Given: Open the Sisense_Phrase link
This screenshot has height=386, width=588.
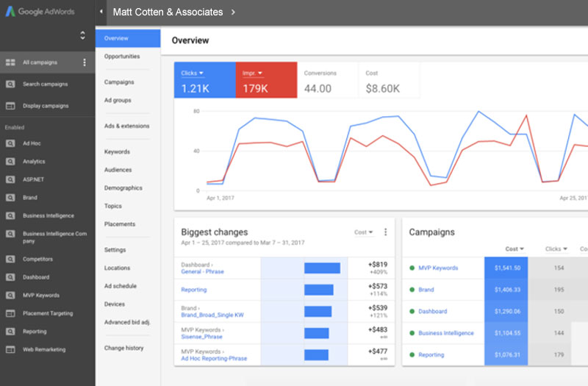Looking at the screenshot, I should [201, 337].
